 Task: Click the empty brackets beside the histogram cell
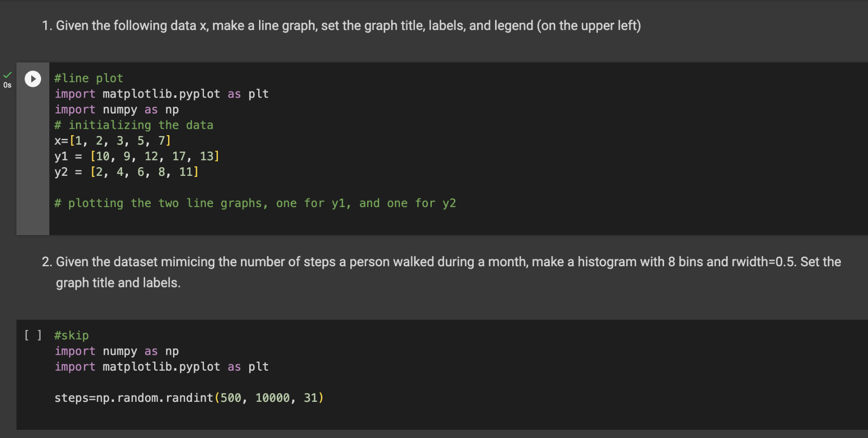(32, 335)
